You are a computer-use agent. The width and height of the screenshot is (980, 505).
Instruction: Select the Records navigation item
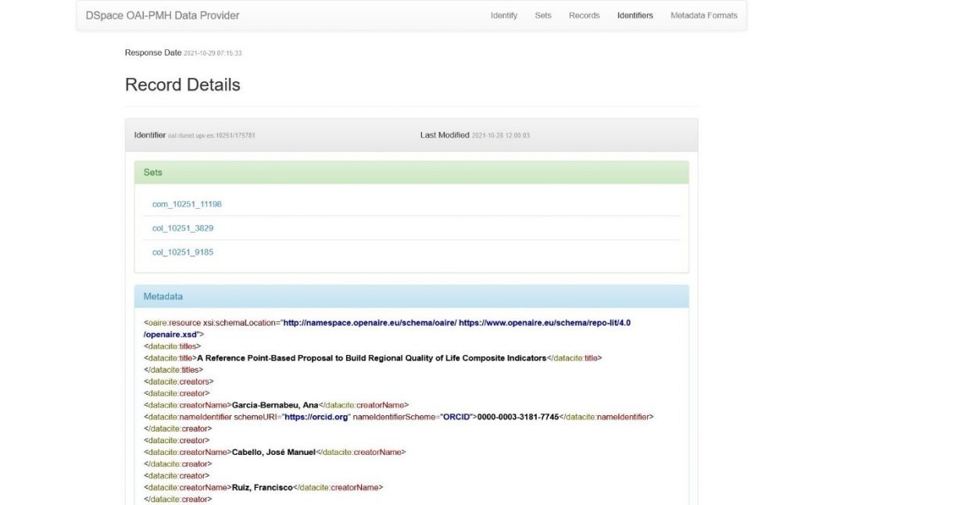coord(584,16)
